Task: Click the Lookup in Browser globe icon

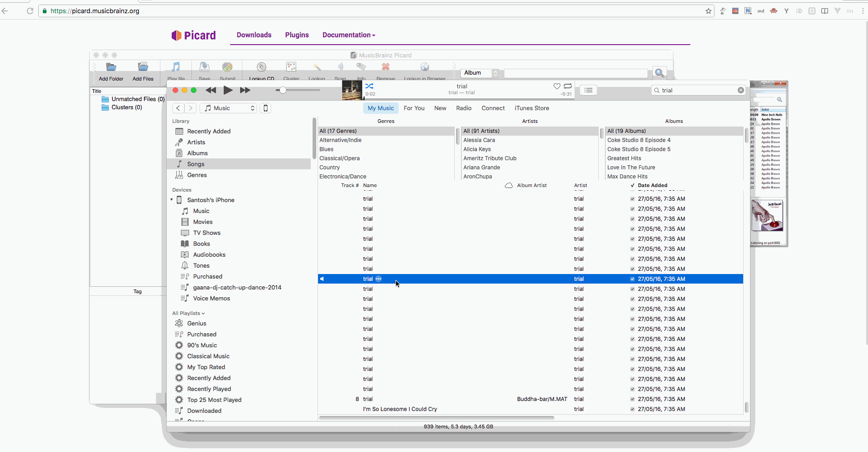Action: (x=425, y=67)
